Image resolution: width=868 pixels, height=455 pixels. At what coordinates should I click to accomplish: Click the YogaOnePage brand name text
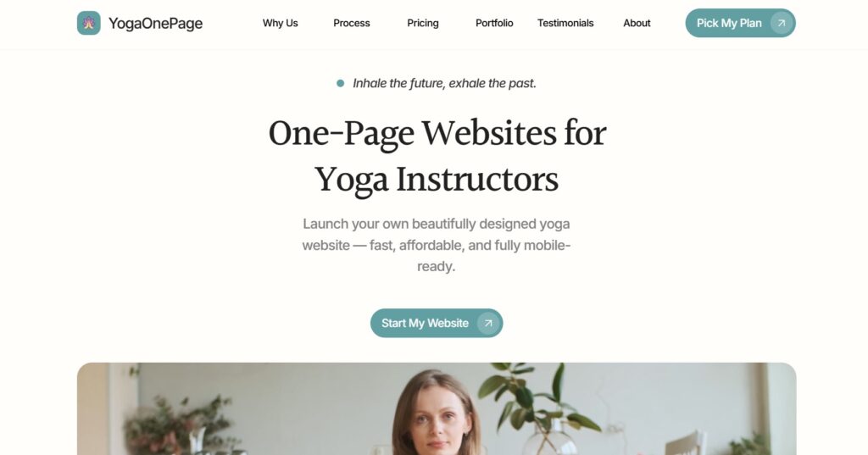click(156, 23)
